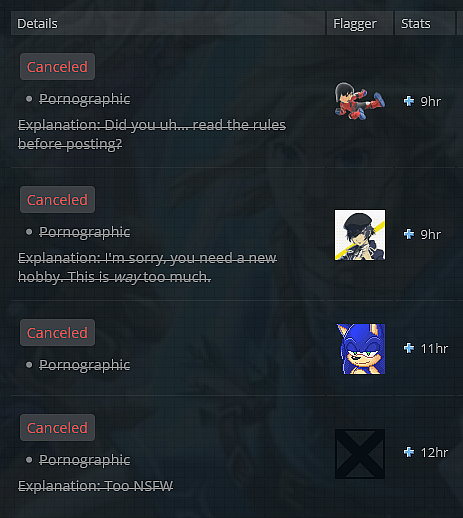Viewport: 463px width, 518px height.
Task: Click the Details column header
Action: pyautogui.click(x=168, y=23)
